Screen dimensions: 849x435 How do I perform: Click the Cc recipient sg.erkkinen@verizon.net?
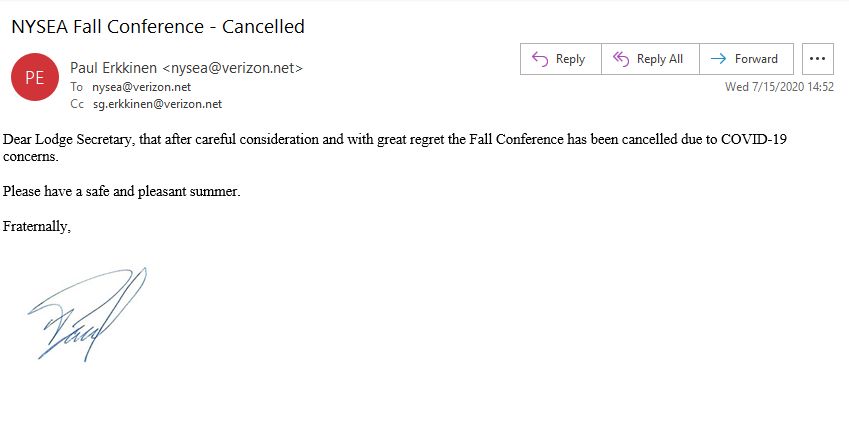coord(158,104)
